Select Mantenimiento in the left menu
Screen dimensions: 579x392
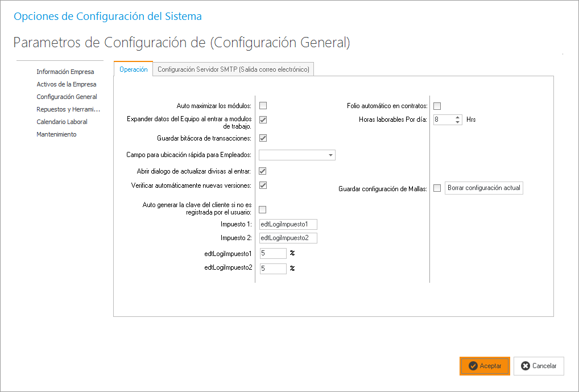pyautogui.click(x=56, y=134)
